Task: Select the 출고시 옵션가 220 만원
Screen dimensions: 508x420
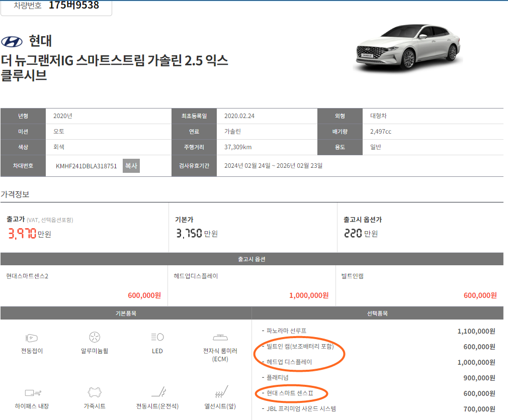Action: (x=361, y=233)
